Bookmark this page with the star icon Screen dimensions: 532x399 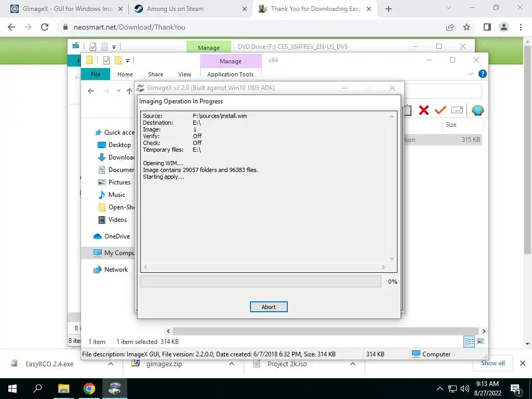pyautogui.click(x=467, y=27)
